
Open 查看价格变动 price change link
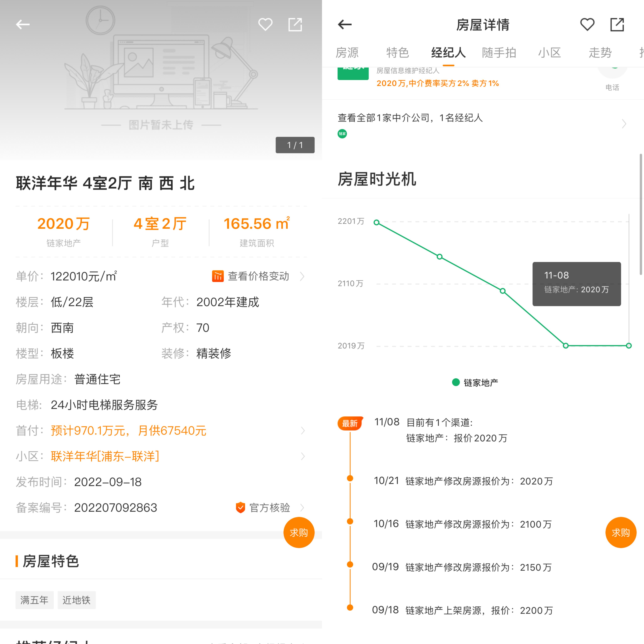pos(258,276)
